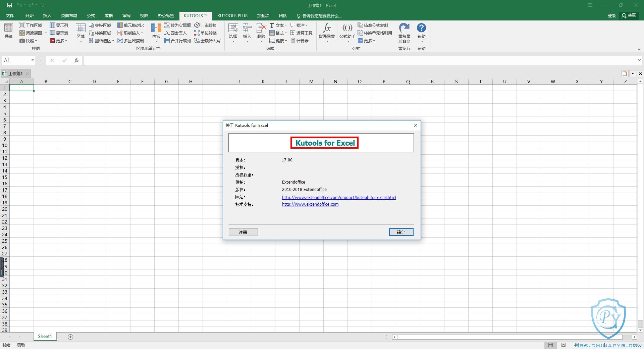Click the undo arrow in quick access toolbar
Screen dimensions: 644x349
point(19,5)
